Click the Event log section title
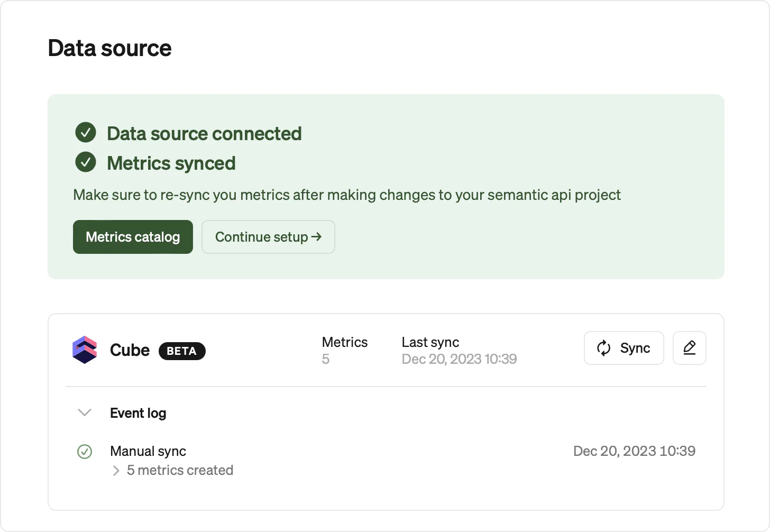770x532 pixels. [x=138, y=413]
